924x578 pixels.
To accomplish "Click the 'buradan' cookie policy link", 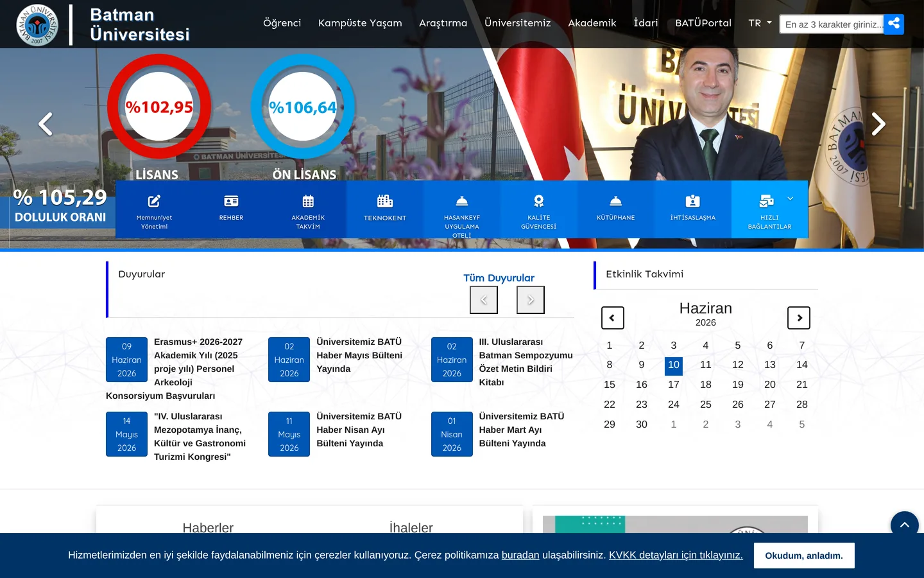I will (x=520, y=555).
